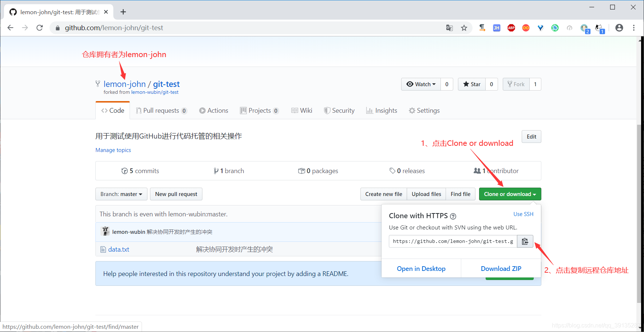The width and height of the screenshot is (644, 332).
Task: Open 0 releases
Action: (x=407, y=171)
